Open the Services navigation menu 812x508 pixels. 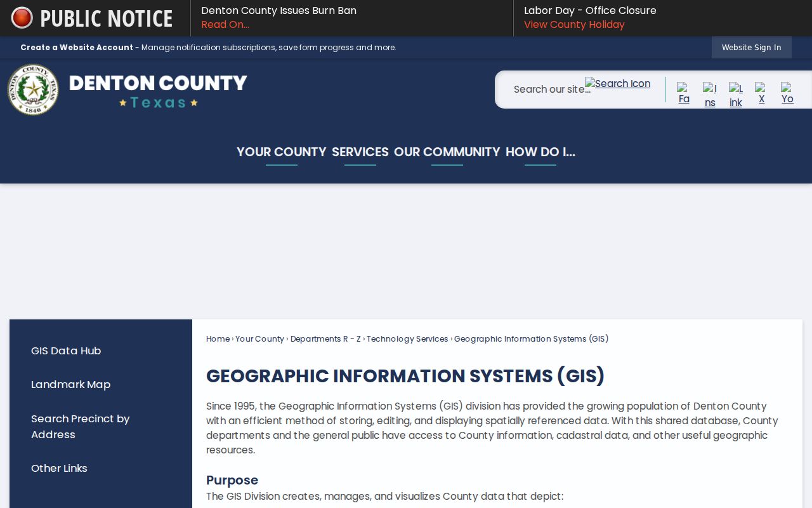coord(360,152)
